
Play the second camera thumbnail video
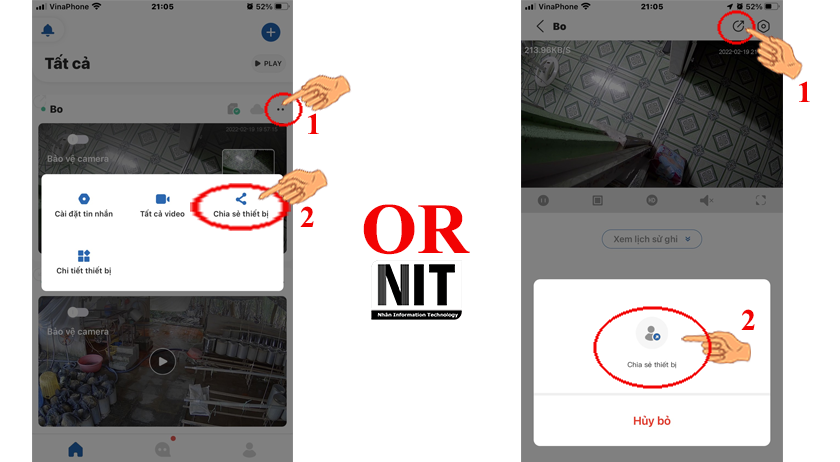tap(162, 362)
